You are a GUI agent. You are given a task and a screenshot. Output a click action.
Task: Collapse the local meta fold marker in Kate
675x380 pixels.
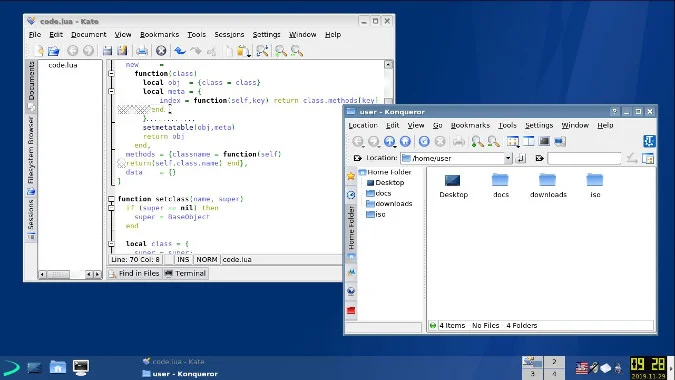click(111, 92)
